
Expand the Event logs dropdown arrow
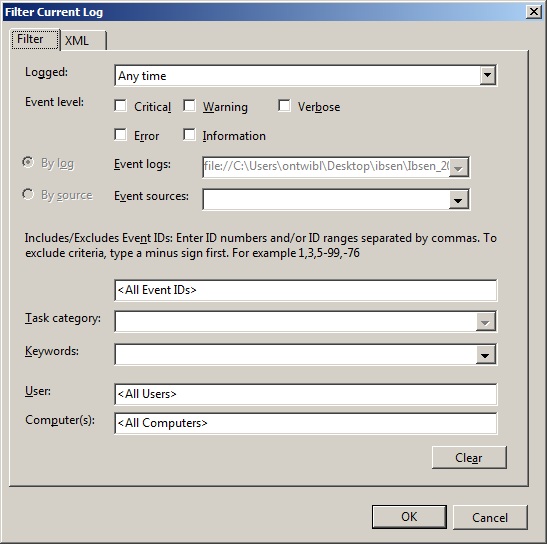coord(459,168)
